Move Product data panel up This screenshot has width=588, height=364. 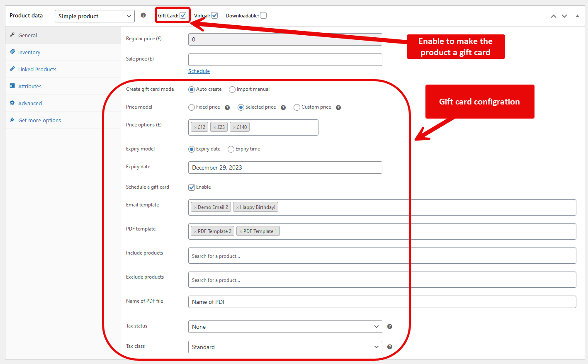[554, 16]
